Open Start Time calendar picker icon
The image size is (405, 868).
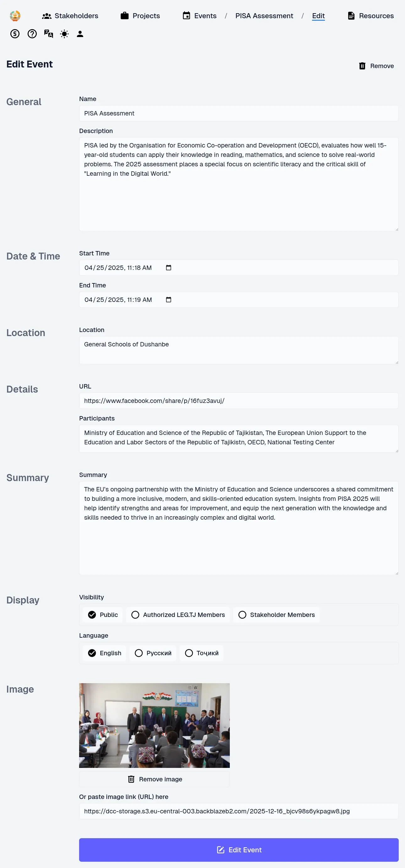pyautogui.click(x=169, y=268)
